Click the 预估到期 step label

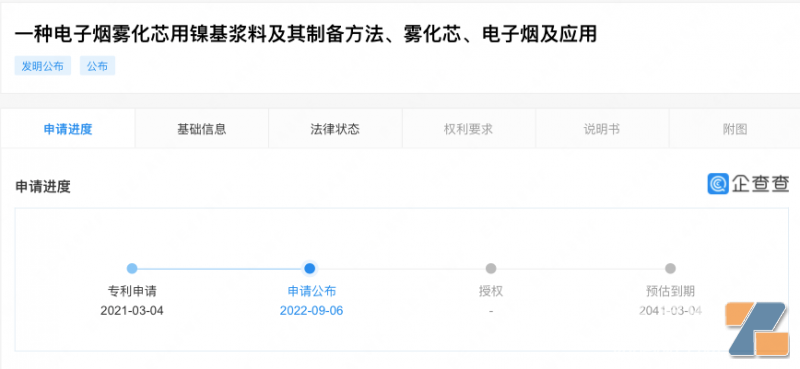[x=670, y=291]
